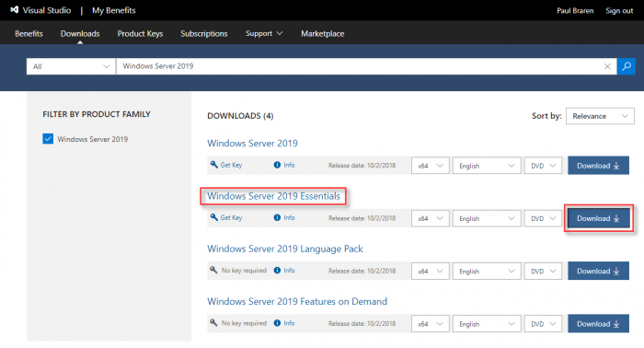Click Info link for Windows Server 2019
Screen dimensions: 644x348
(289, 165)
